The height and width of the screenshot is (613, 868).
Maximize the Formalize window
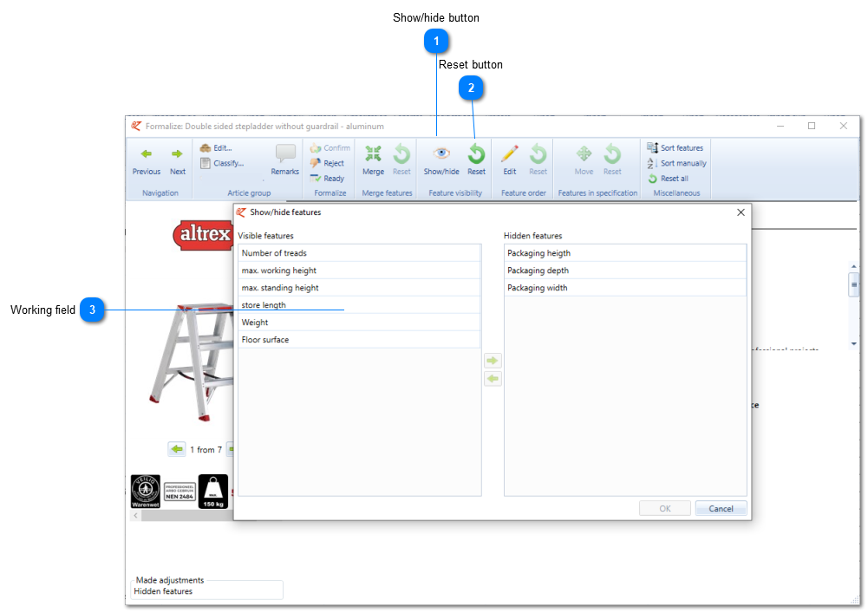(812, 127)
